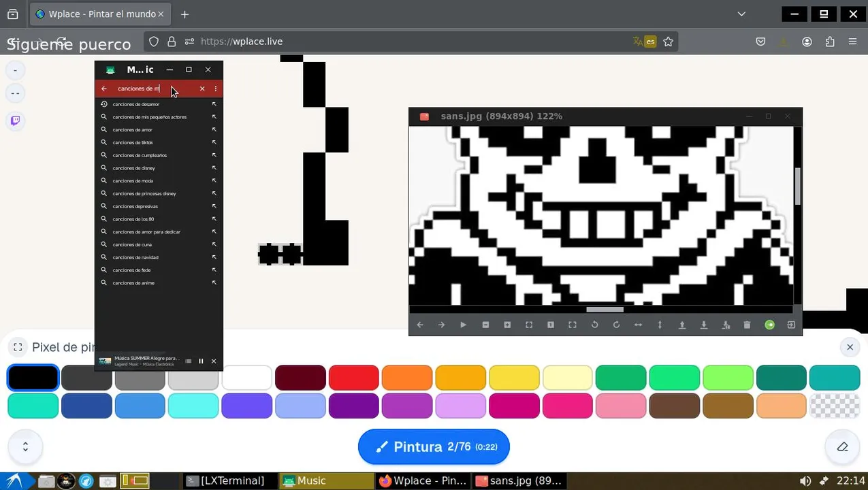The height and width of the screenshot is (490, 868).
Task: Open the Firefox hamburger menu
Action: coord(852,42)
